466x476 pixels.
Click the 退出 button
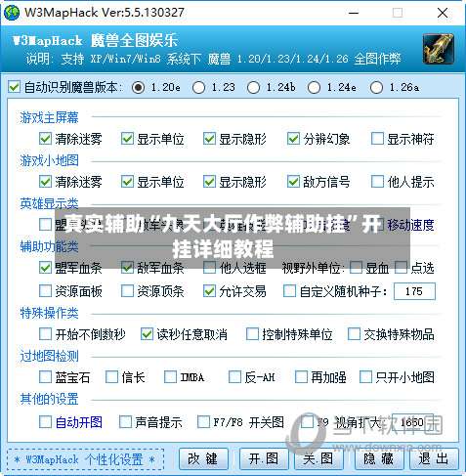click(x=434, y=458)
